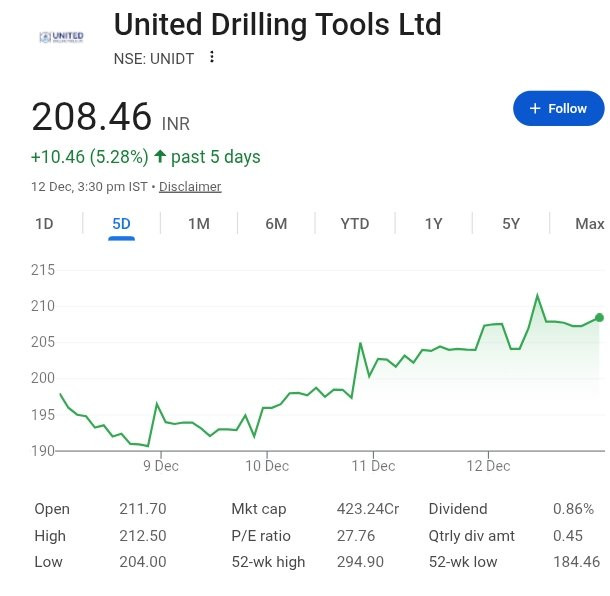Click the 190 y-axis label
The width and height of the screenshot is (610, 596).
pos(43,451)
